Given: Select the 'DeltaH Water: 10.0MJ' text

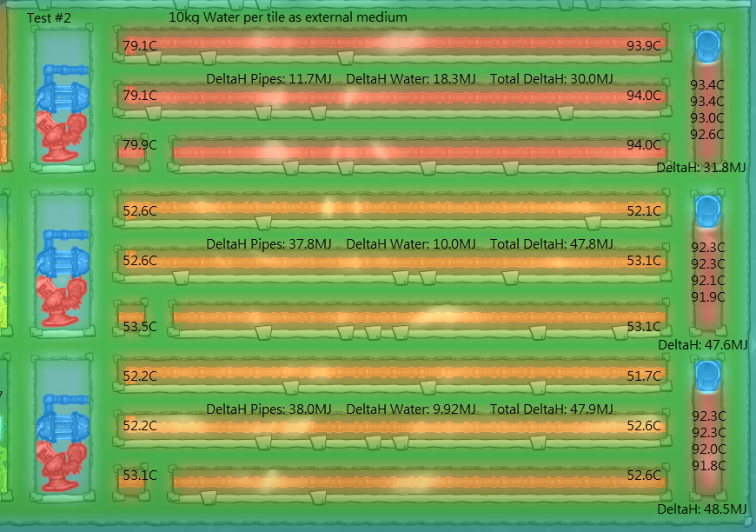Looking at the screenshot, I should click(411, 244).
